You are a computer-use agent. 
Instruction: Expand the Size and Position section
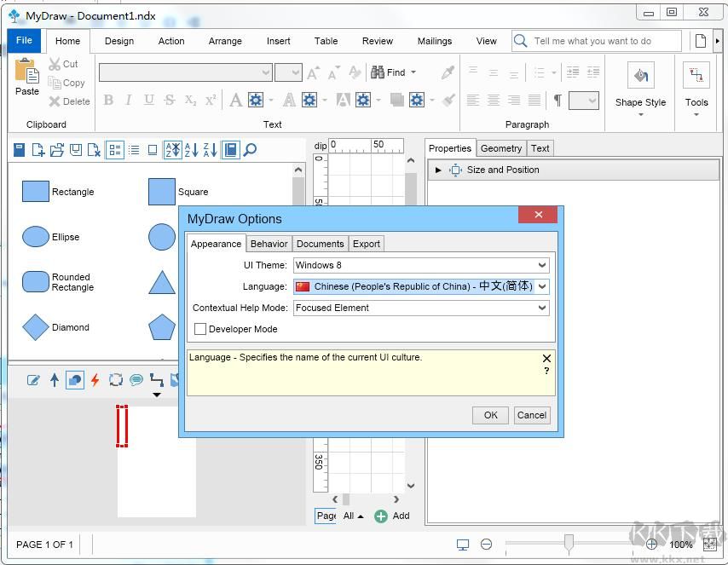click(438, 170)
